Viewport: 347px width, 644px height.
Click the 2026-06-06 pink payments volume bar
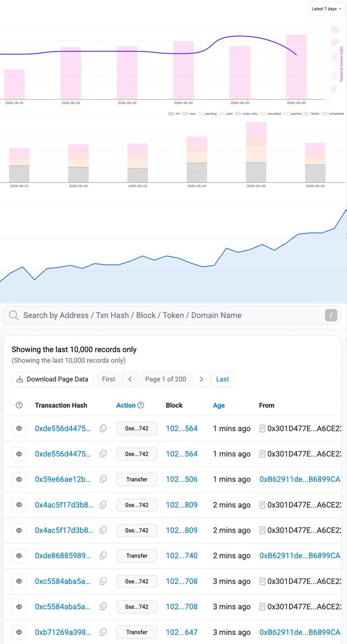click(297, 67)
